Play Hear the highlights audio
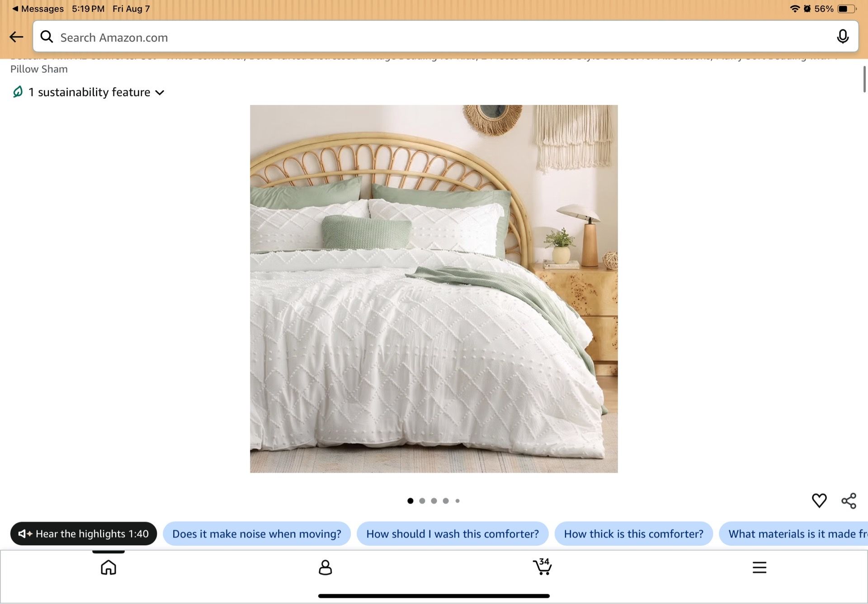Screen dimensions: 868x604 tap(84, 534)
